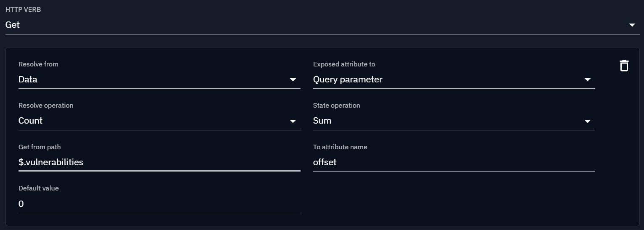The width and height of the screenshot is (644, 230).
Task: Focus the To attribute name field
Action: [454, 162]
